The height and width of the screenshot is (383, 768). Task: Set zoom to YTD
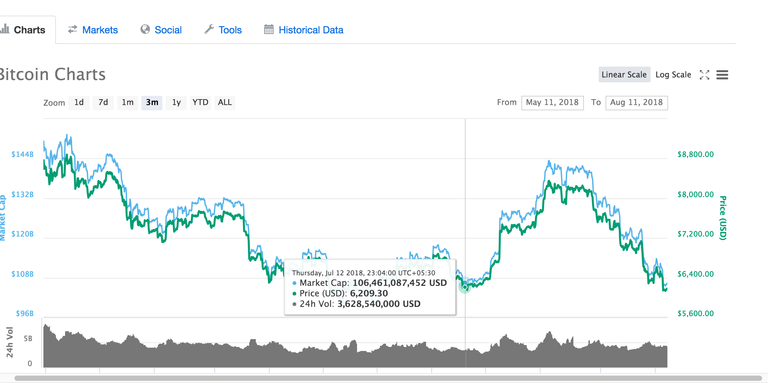(200, 102)
